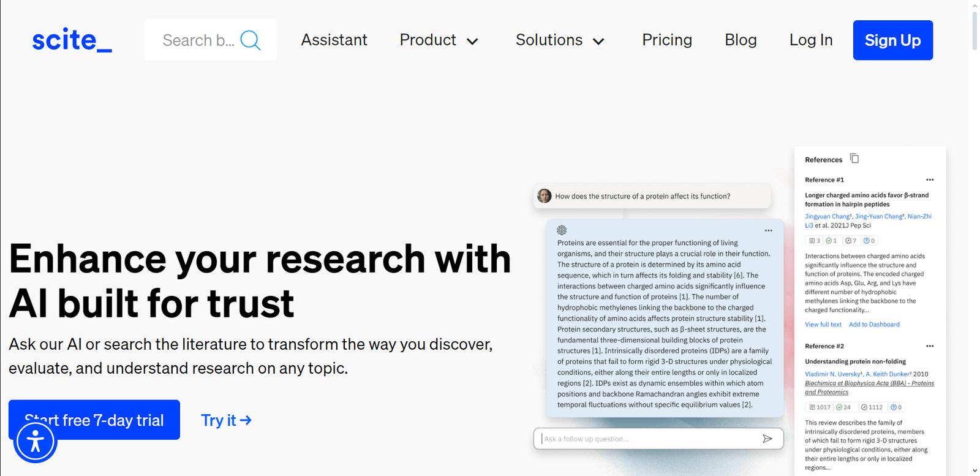Image resolution: width=980 pixels, height=476 pixels.
Task: Click the scite_ logo
Action: tap(72, 40)
